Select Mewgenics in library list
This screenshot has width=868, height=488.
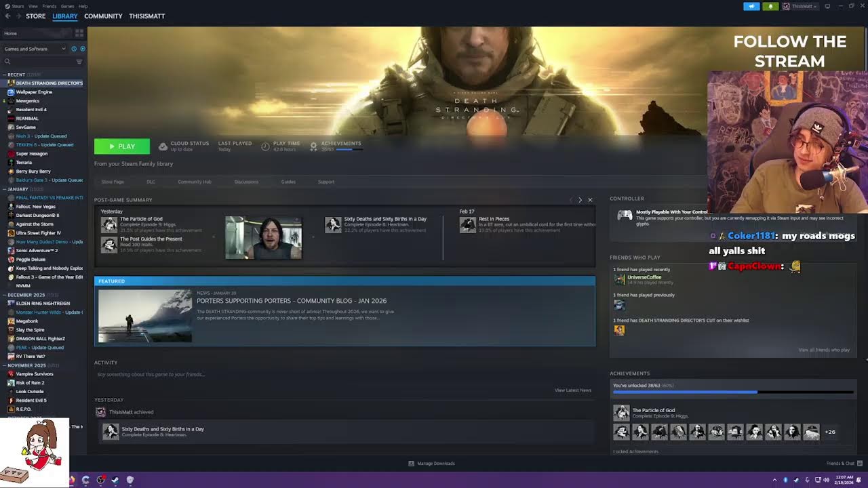pos(28,101)
